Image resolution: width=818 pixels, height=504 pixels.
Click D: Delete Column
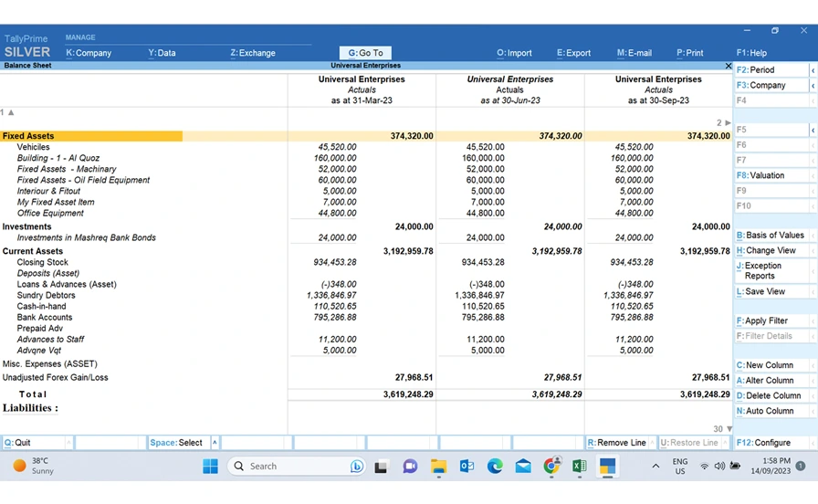pos(771,395)
